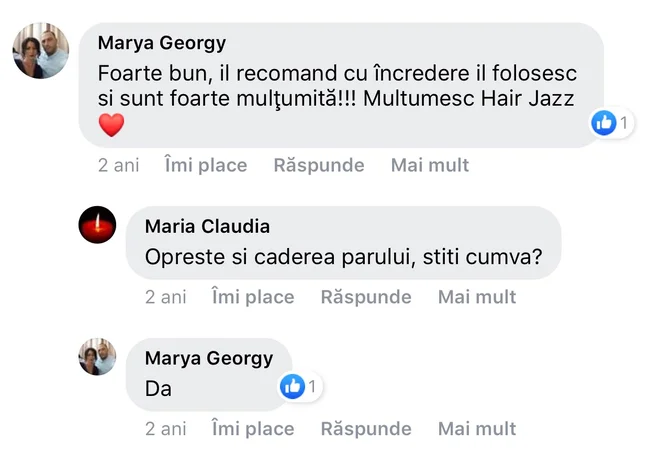The image size is (650, 454).
Task: Reply to Marya Georgy's top comment with 'Răspunde'
Action: click(319, 165)
